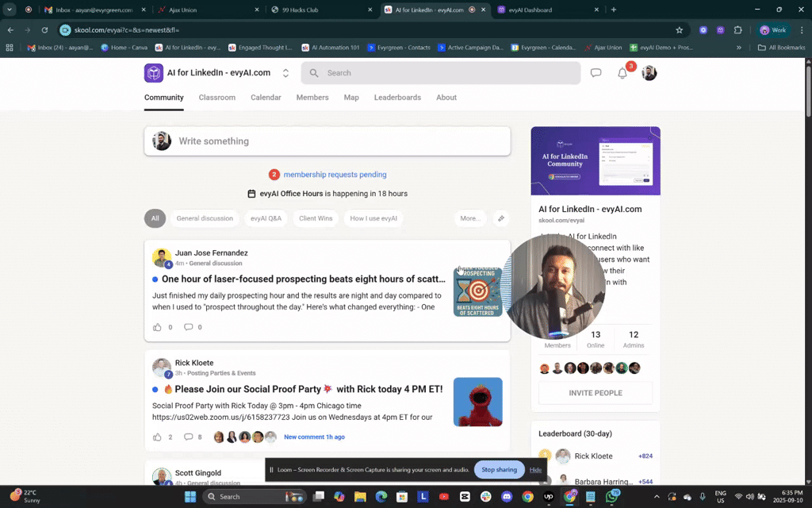Screen dimensions: 812x508
Task: Filter by How I use evyAI
Action: pos(373,218)
